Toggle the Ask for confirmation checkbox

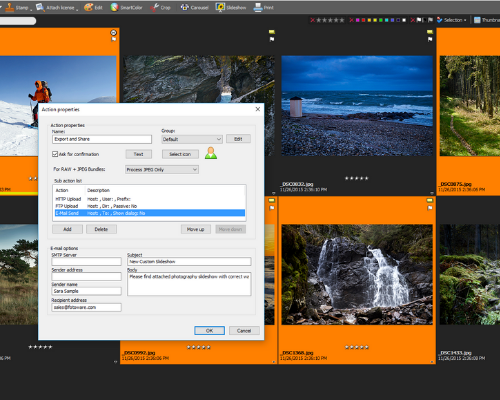point(55,154)
